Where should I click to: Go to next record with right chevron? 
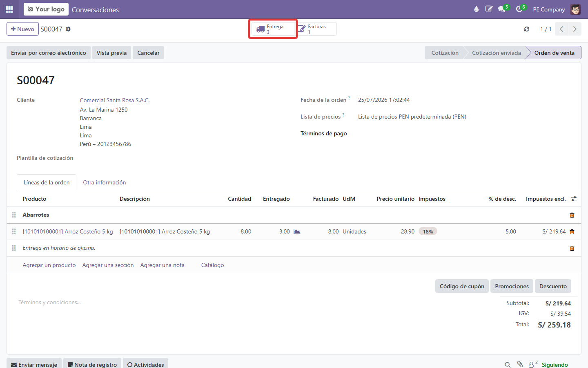(x=575, y=29)
